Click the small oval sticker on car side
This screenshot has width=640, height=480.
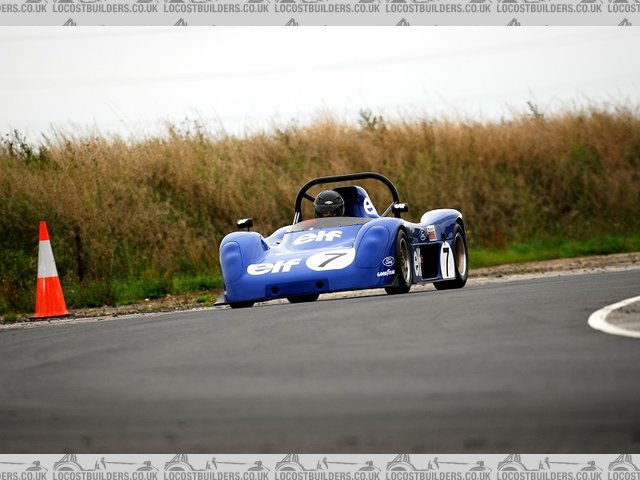[x=388, y=261]
